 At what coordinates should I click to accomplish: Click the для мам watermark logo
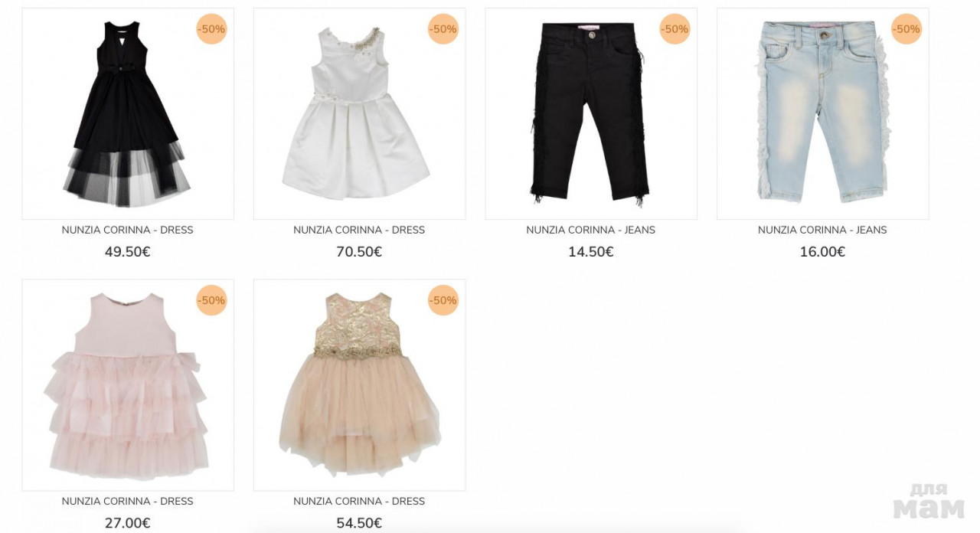929,501
